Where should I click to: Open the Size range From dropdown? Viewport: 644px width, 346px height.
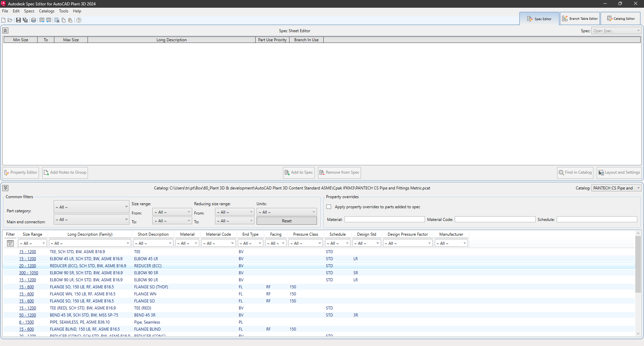(172, 212)
